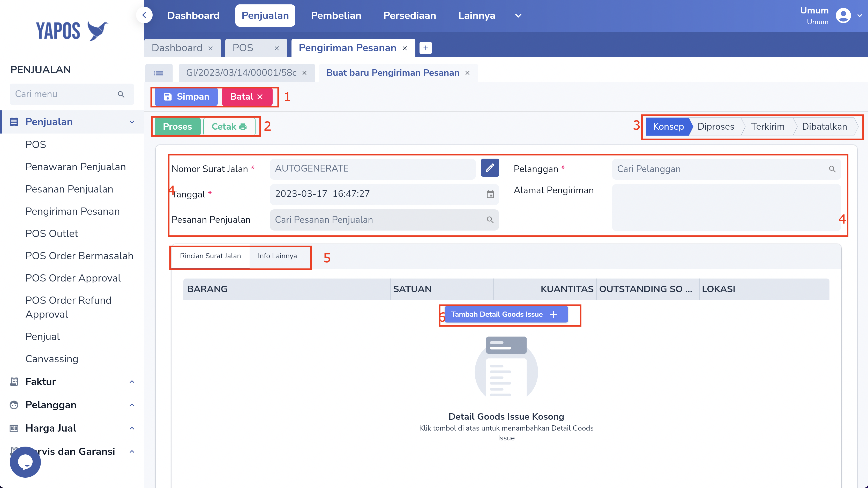Collapse the sidebar with the back chevron
Screen dimensions: 868x488
pyautogui.click(x=144, y=15)
